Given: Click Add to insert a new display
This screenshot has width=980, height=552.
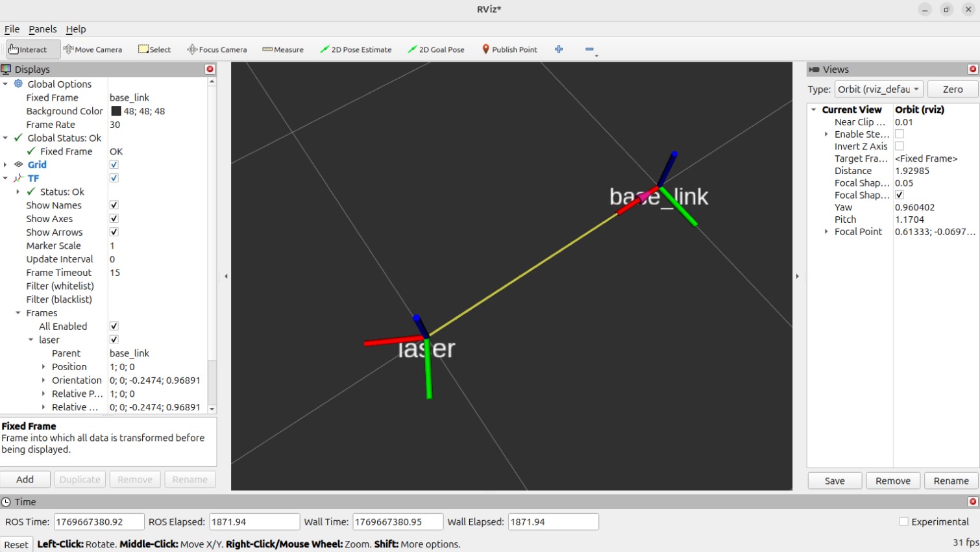Looking at the screenshot, I should [x=25, y=479].
